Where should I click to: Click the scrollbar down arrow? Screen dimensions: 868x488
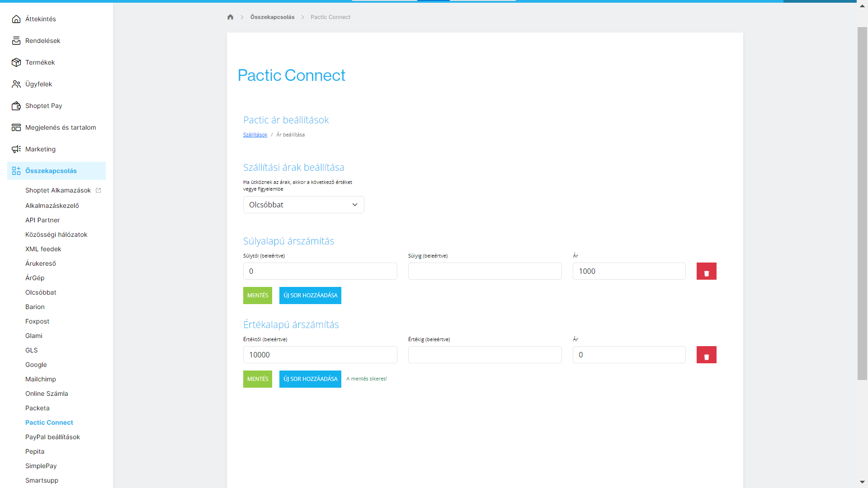point(862,482)
